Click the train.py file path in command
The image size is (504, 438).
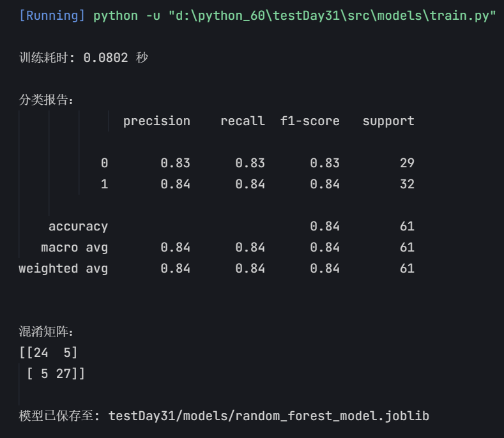point(332,15)
